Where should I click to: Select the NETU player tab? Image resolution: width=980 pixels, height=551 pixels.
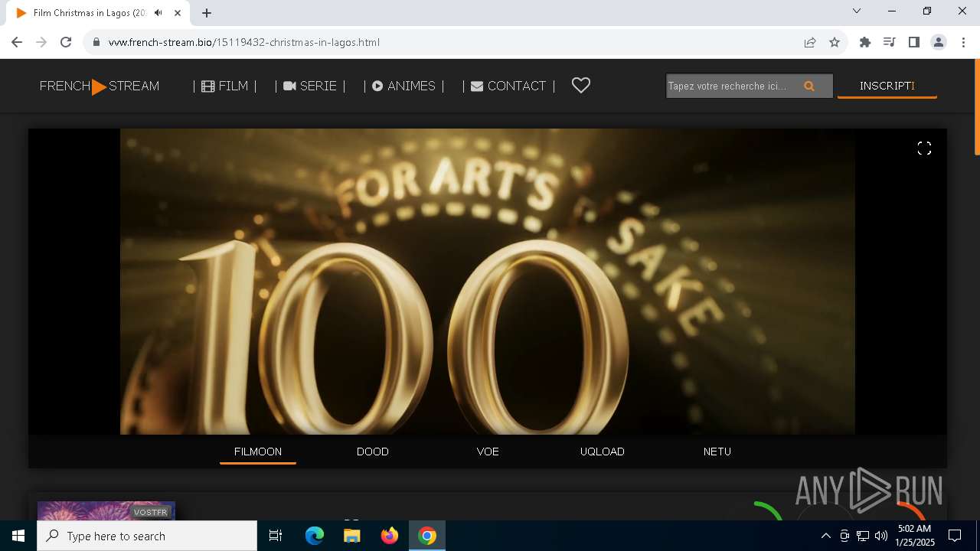[717, 452]
